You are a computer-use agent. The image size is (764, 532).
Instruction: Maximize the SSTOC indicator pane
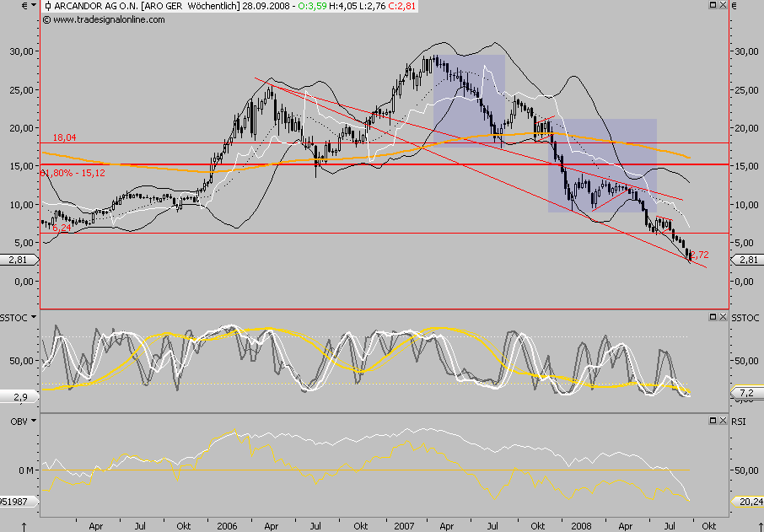(x=712, y=316)
